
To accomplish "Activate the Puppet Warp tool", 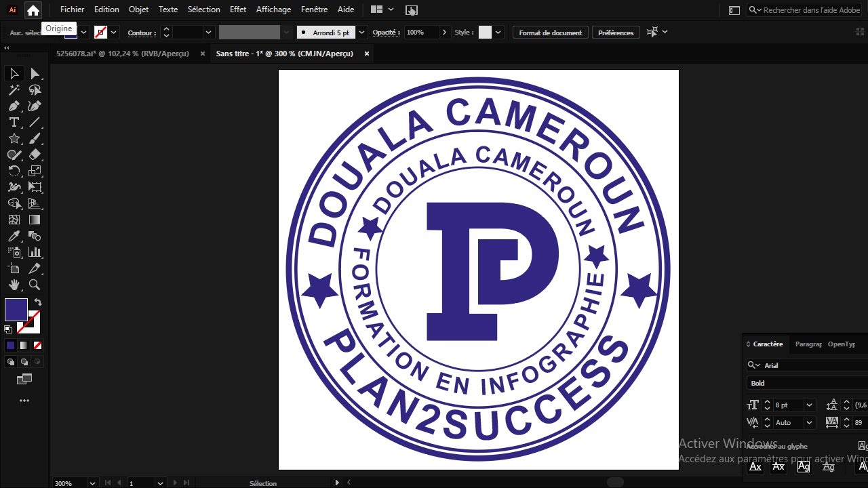I will coord(14,187).
